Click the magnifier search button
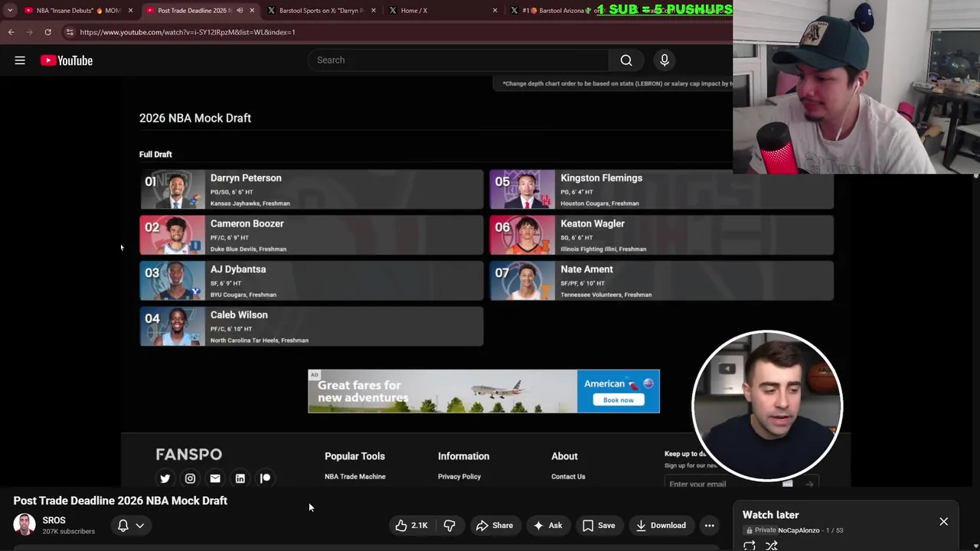980x551 pixels. click(x=626, y=60)
